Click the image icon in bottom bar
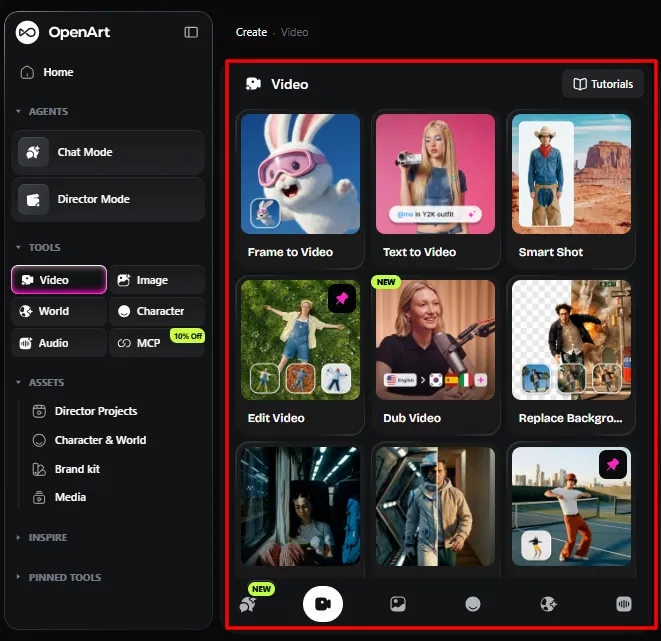661x641 pixels. tap(398, 604)
